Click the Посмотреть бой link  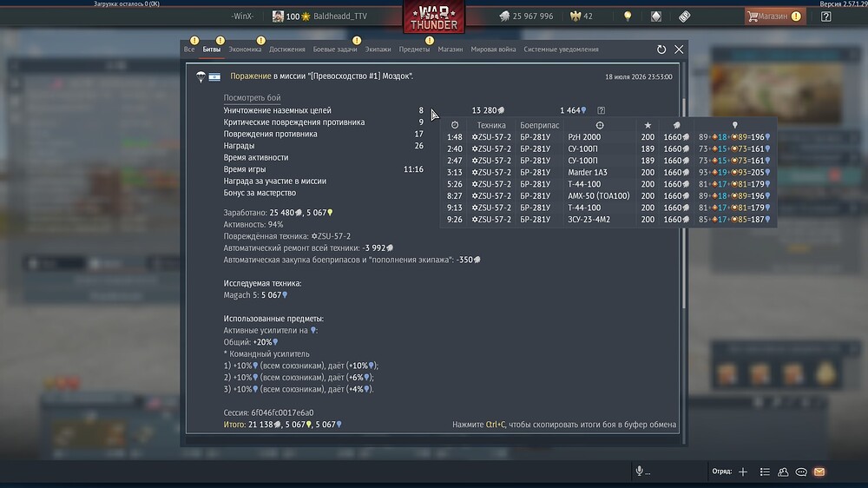(x=252, y=97)
